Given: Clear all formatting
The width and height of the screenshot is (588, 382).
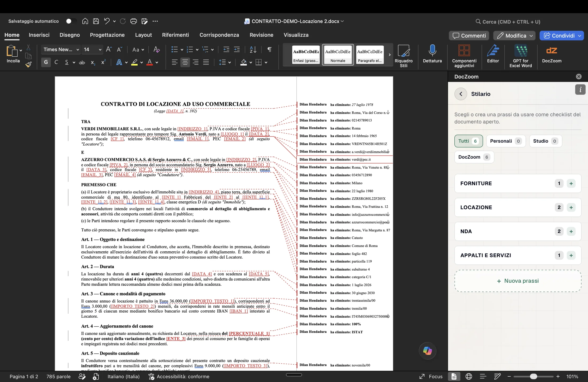Looking at the screenshot, I should click(157, 49).
